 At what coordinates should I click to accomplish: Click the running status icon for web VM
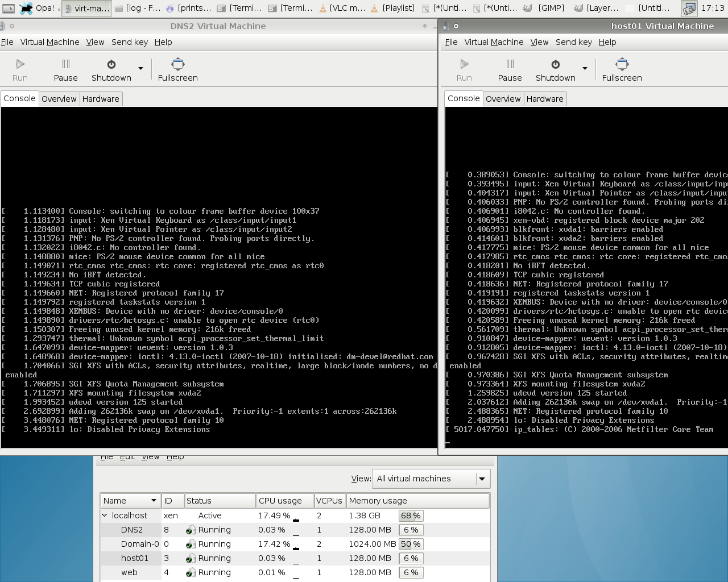click(x=191, y=572)
